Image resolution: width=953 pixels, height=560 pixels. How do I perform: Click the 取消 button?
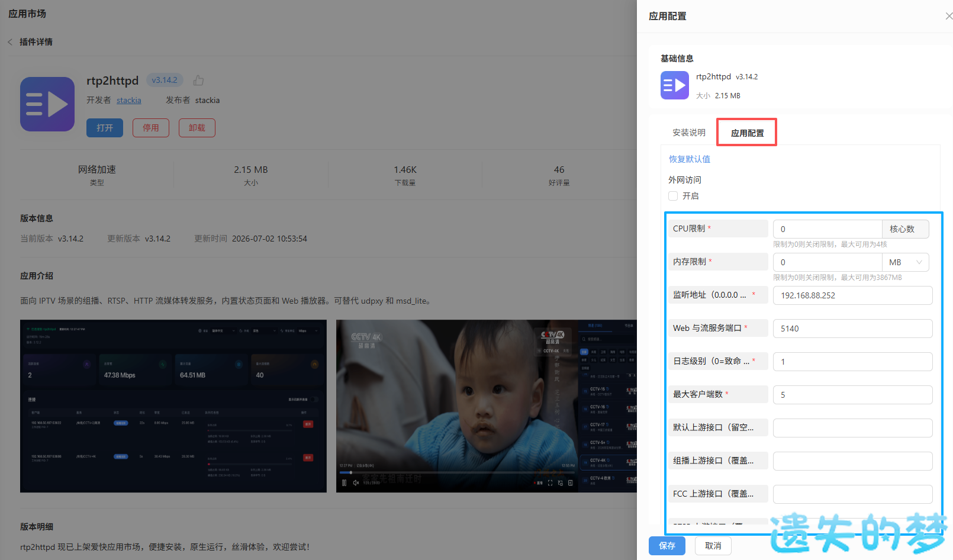tap(713, 546)
